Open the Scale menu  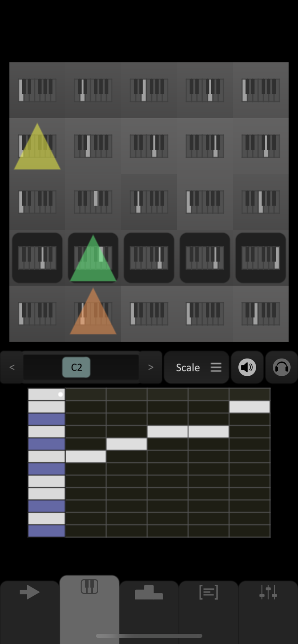[196, 367]
